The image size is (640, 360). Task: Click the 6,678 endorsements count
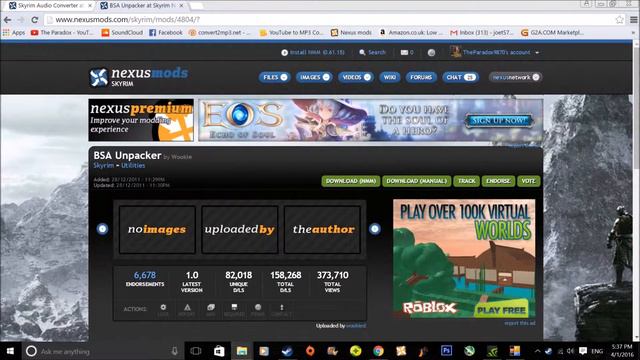pos(145,276)
